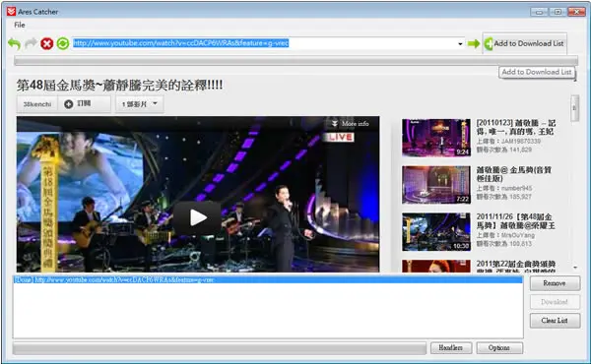Image resolution: width=591 pixels, height=364 pixels.
Task: Open the address bar history dropdown
Action: (x=460, y=44)
